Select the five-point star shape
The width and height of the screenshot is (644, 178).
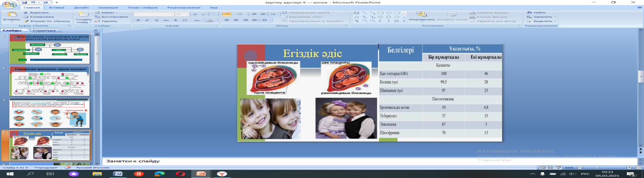tap(397, 21)
